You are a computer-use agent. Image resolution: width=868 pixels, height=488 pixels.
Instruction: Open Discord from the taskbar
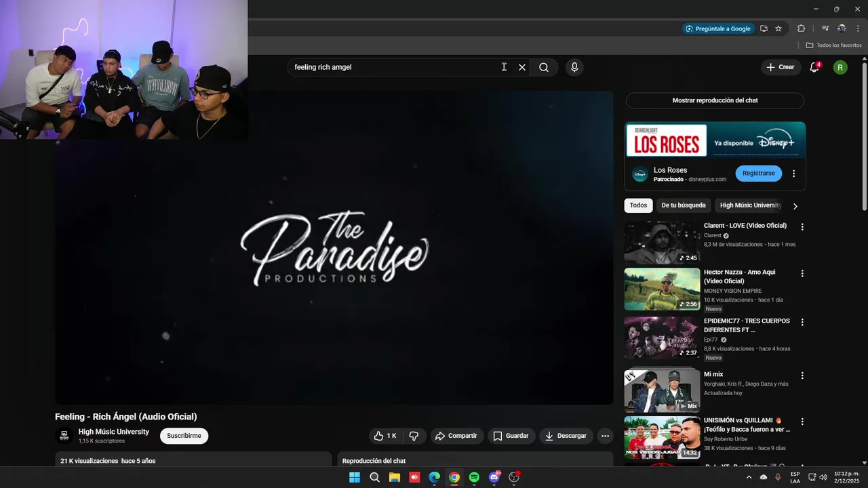click(x=494, y=477)
